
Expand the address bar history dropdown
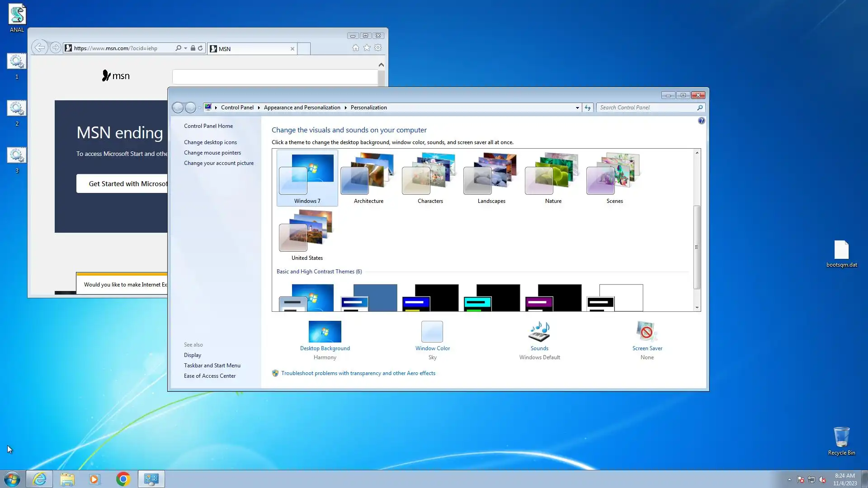[577, 108]
